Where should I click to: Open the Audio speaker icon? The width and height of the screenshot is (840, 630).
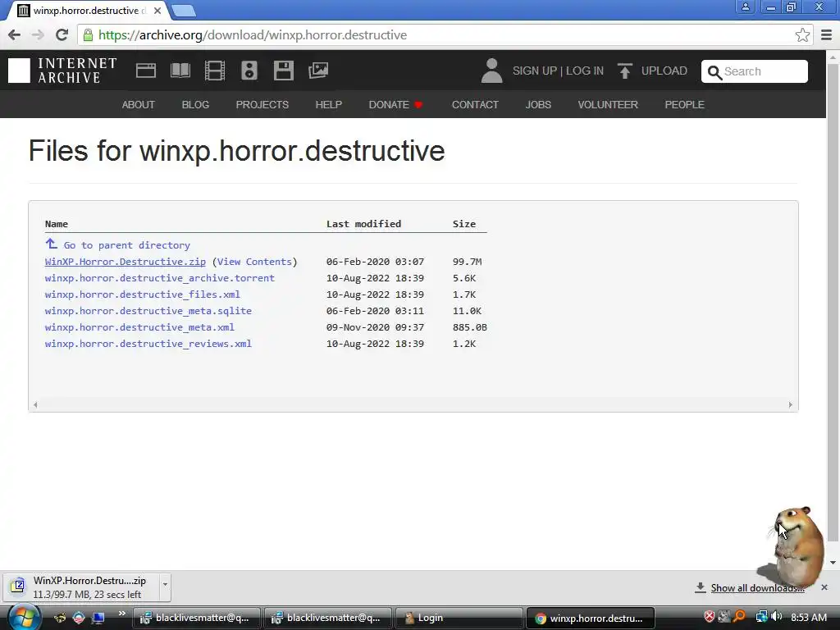click(x=249, y=71)
